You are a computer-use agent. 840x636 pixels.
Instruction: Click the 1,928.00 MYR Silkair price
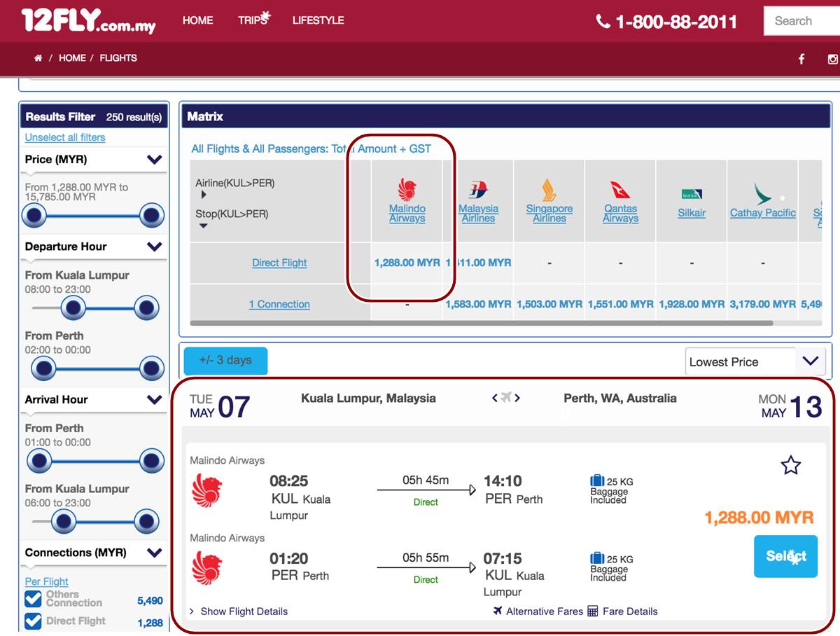[x=692, y=304]
